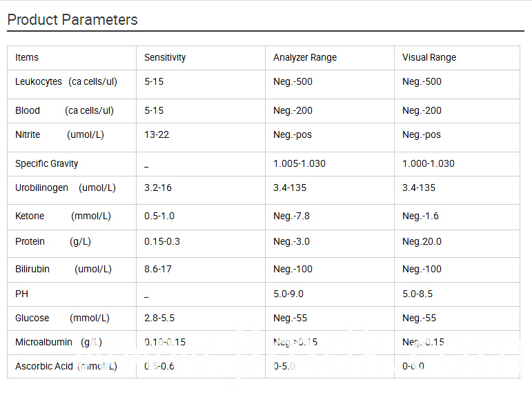This screenshot has width=532, height=395.
Task: Select Bilirubin sensitivity value 8.6-17
Action: pyautogui.click(x=158, y=269)
